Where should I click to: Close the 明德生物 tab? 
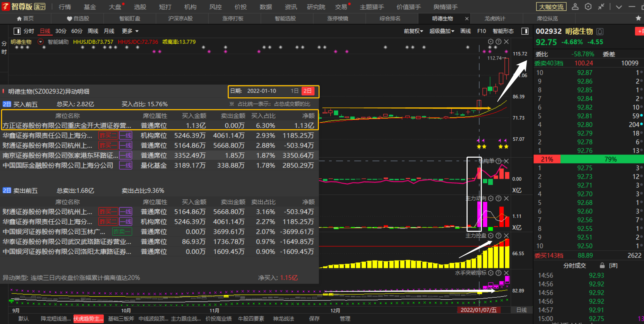pyautogui.click(x=467, y=19)
